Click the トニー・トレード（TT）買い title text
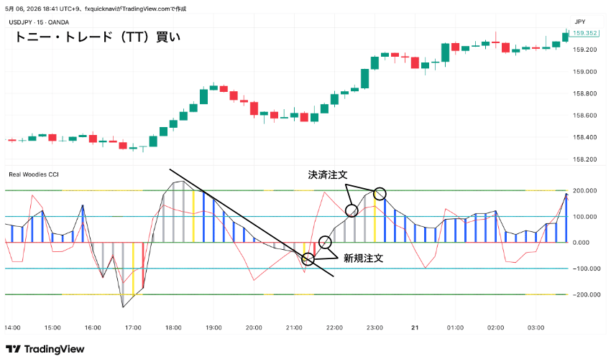Screen dimensions: 611x364 coord(98,37)
